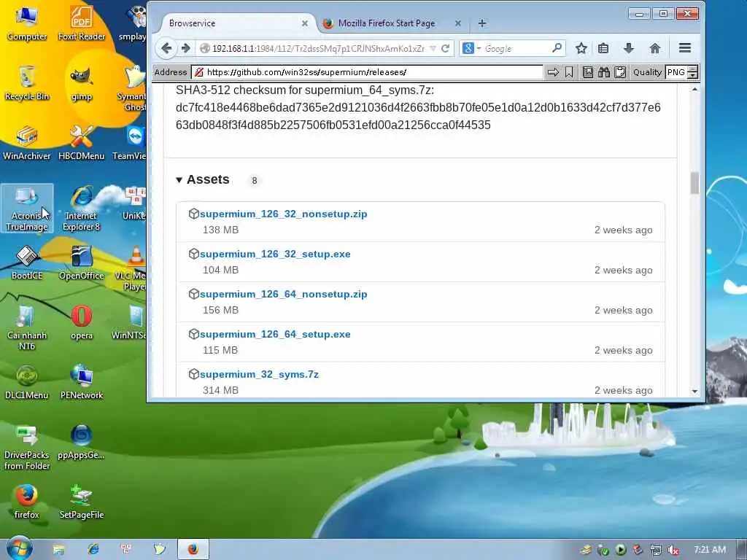Open Foxit Reader desktop icon
This screenshot has width=747, height=560.
tap(82, 23)
